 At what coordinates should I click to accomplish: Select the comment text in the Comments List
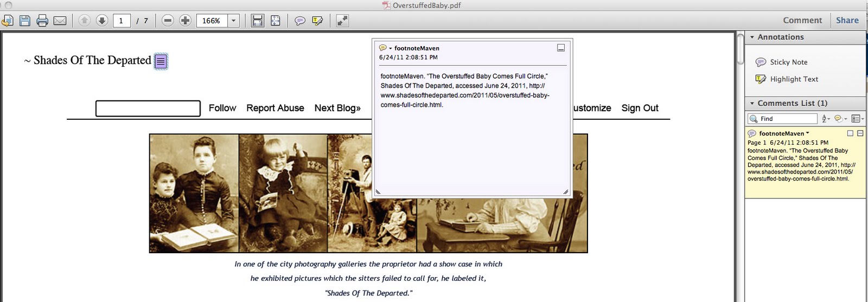click(801, 164)
